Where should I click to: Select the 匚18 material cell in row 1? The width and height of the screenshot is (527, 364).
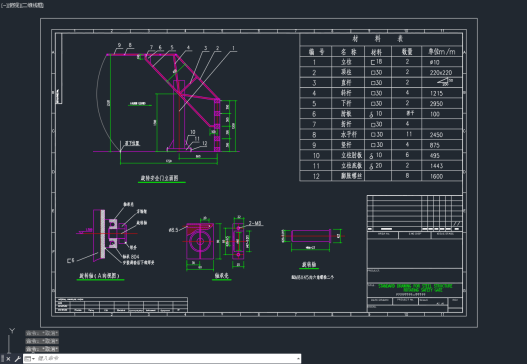pos(376,62)
